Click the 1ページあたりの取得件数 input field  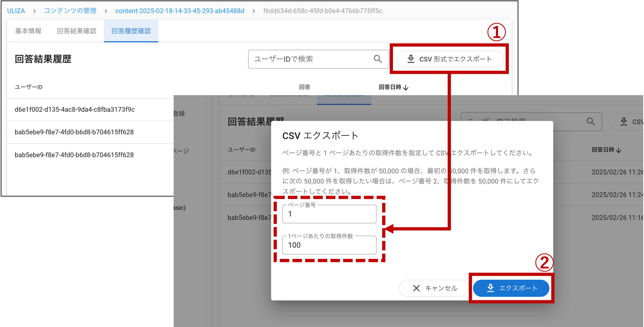click(x=329, y=245)
